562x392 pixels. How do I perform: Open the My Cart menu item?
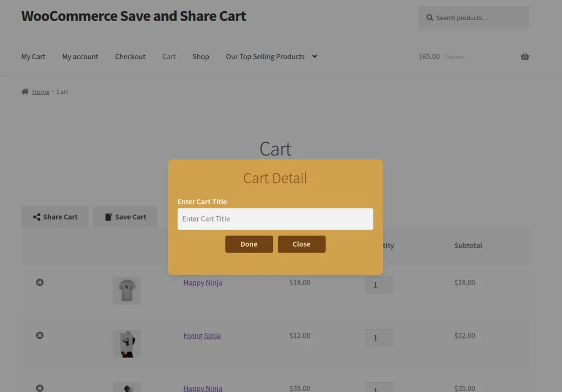tap(33, 57)
